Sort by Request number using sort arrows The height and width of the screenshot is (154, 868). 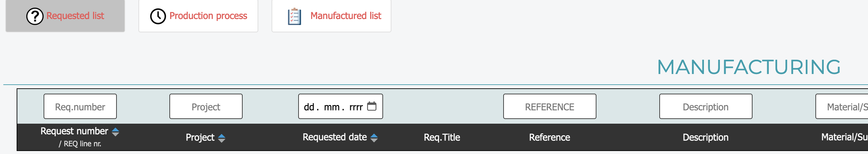[115, 132]
